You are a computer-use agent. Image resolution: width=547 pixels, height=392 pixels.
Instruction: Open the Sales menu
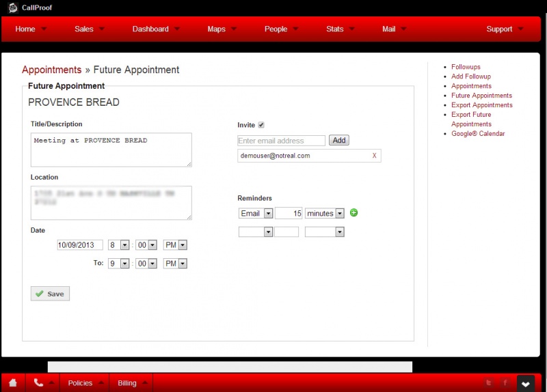pyautogui.click(x=90, y=29)
